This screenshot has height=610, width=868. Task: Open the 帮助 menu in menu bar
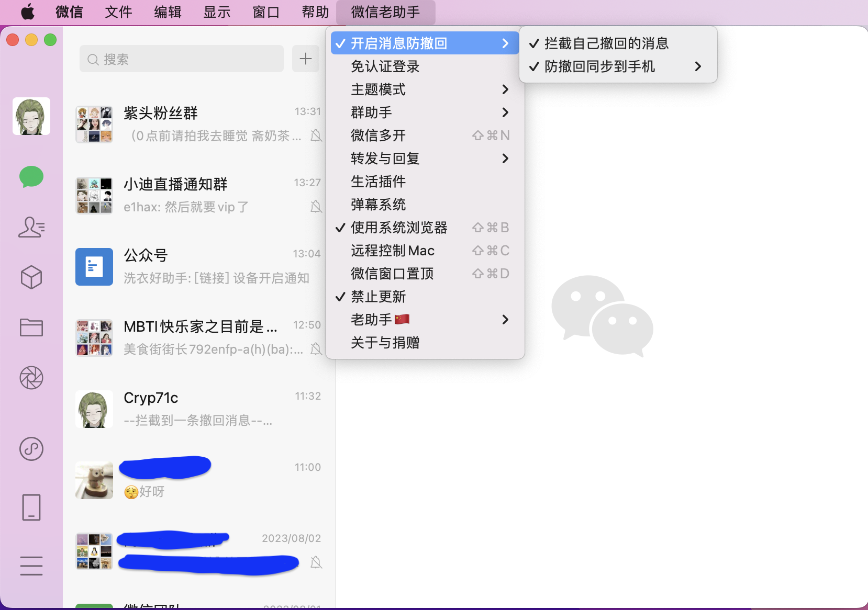point(315,12)
